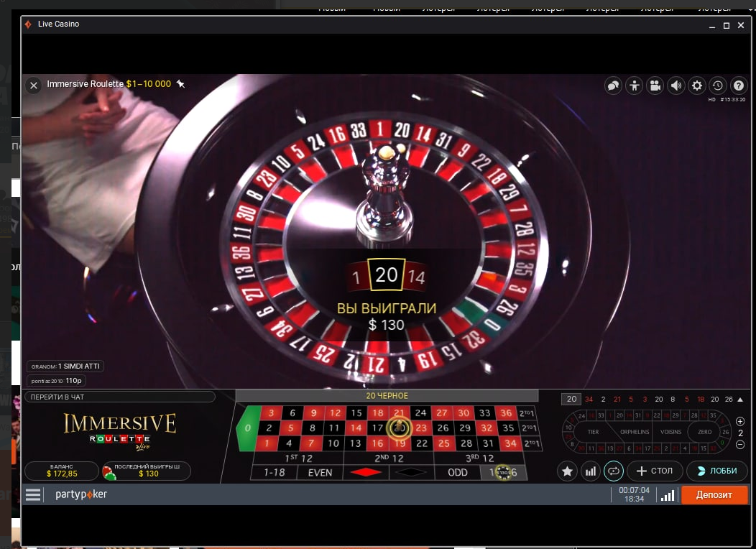Screen dimensions: 756x549
Task: Click the 19-36 field with the chip
Action: pos(503,473)
